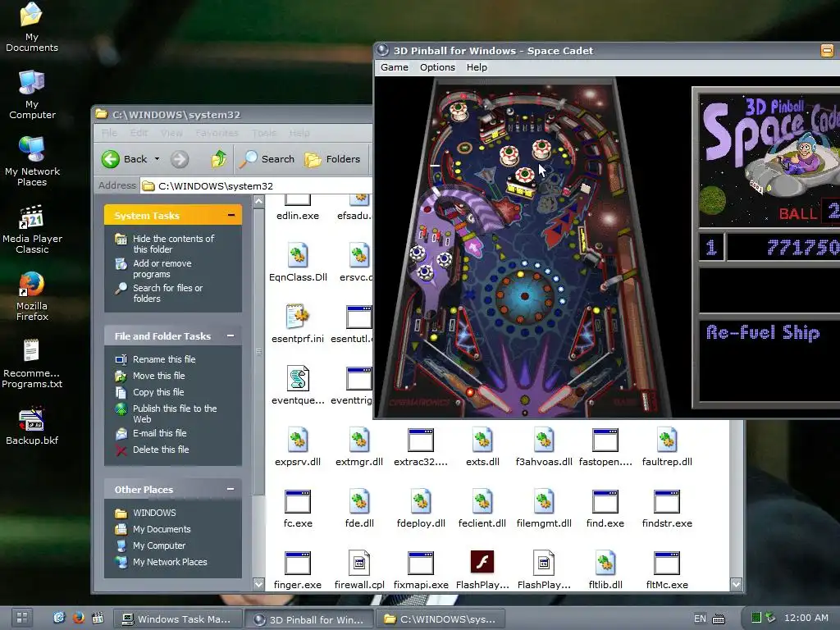Collapse the System Tasks panel
The image size is (840, 630).
coord(231,216)
